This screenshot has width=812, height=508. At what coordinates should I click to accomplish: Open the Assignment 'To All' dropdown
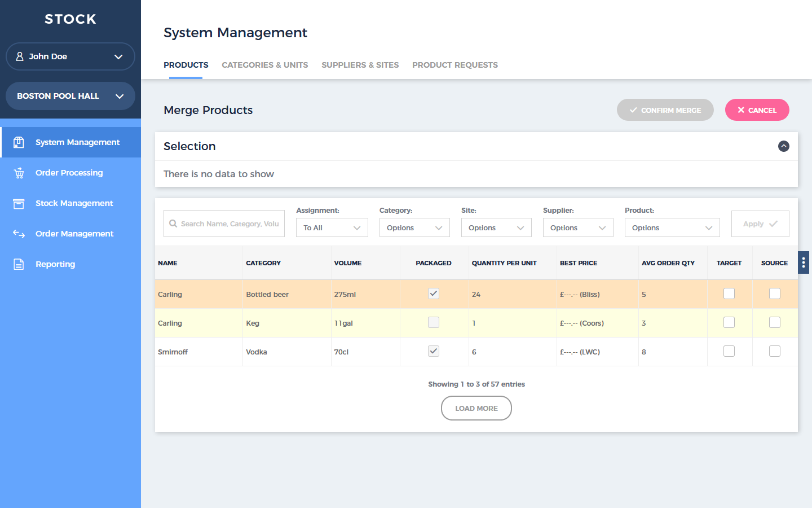tap(332, 227)
